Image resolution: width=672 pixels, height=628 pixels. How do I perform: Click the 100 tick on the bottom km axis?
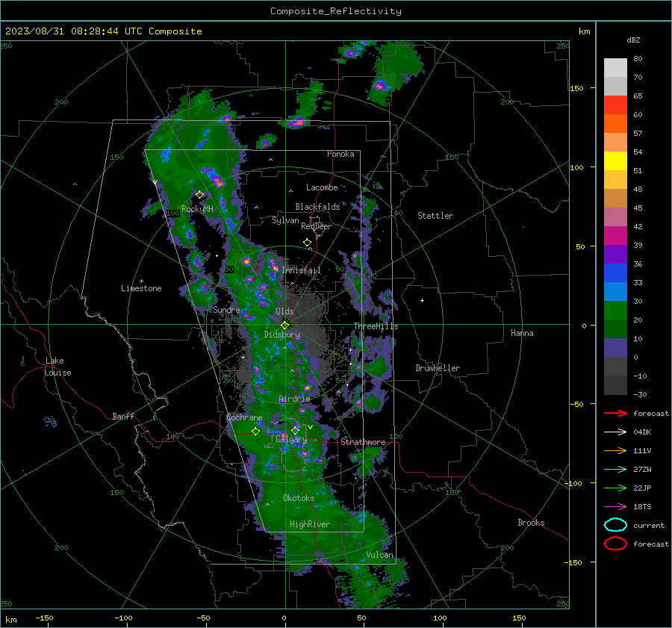pos(440,618)
